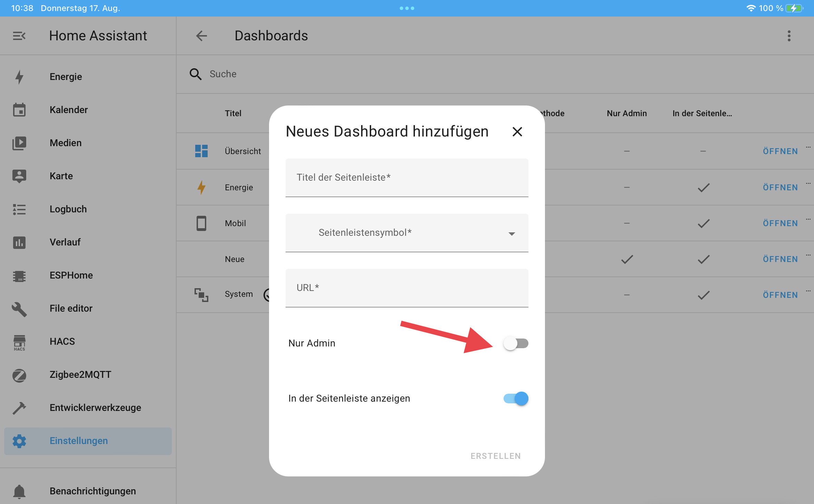Image resolution: width=814 pixels, height=504 pixels.
Task: Click the Entwicklerwerkzeuge hammer icon
Action: coord(19,408)
